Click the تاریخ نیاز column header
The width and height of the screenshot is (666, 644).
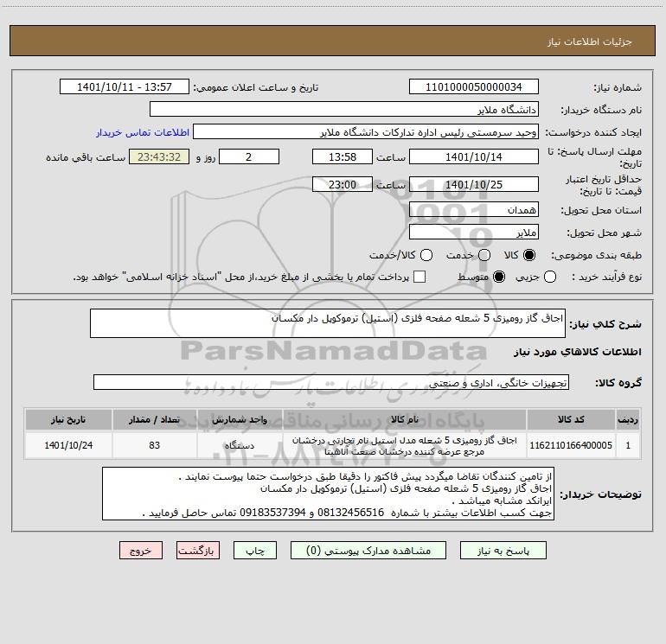(x=68, y=419)
